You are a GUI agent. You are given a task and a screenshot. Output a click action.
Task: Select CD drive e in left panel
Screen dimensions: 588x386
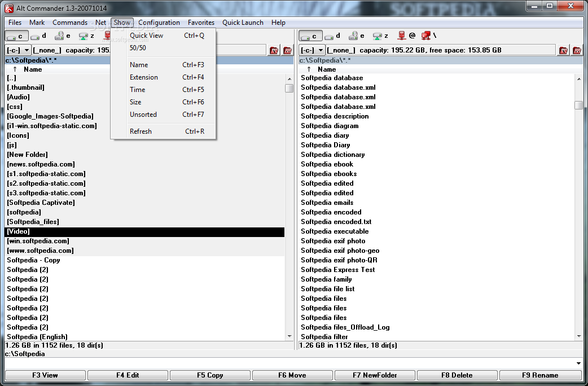[63, 36]
